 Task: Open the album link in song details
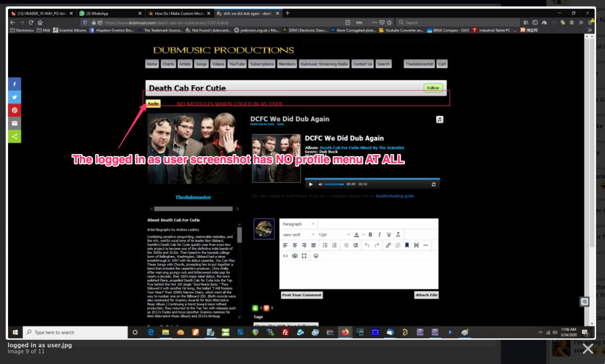(x=362, y=147)
